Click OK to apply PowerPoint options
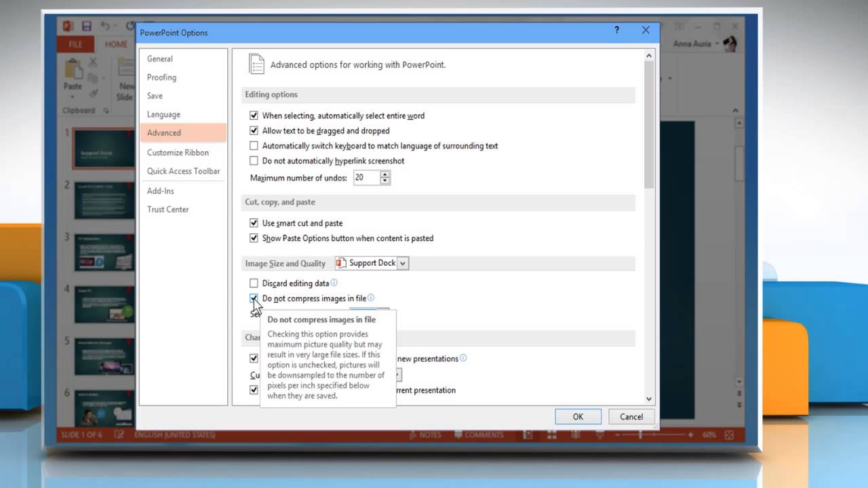 pos(578,417)
